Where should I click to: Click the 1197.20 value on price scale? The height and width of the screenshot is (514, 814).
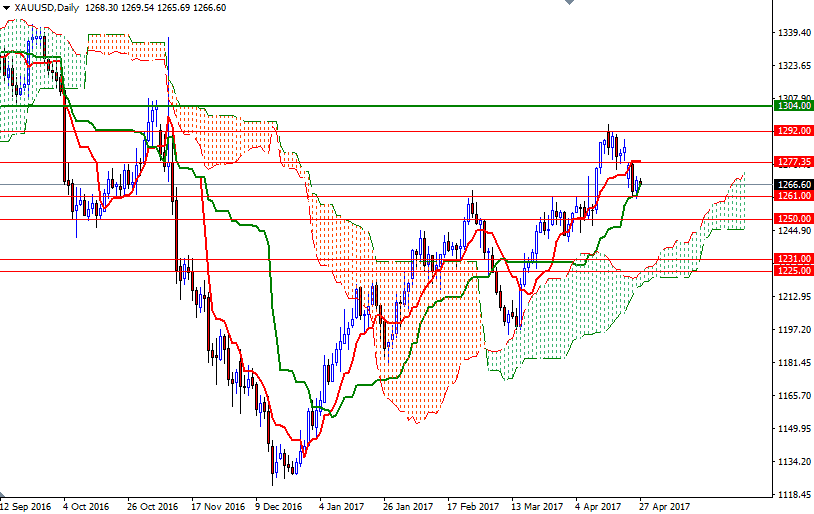click(792, 330)
